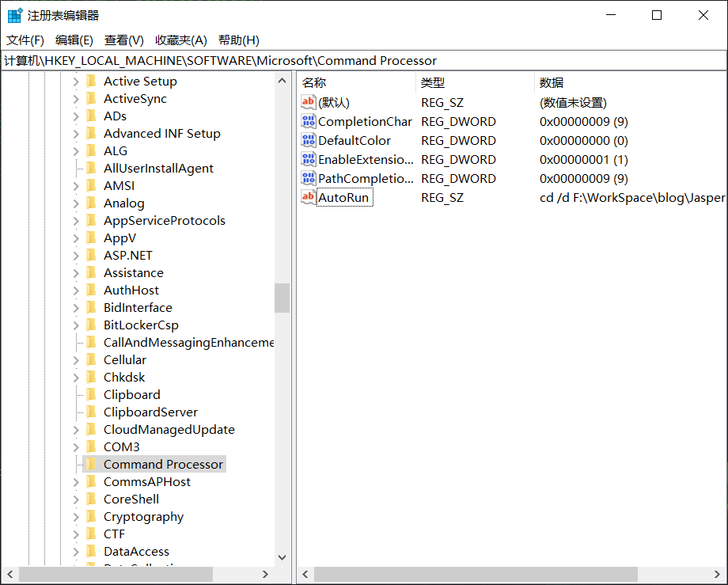Select the Clipboard key in tree

pos(131,394)
